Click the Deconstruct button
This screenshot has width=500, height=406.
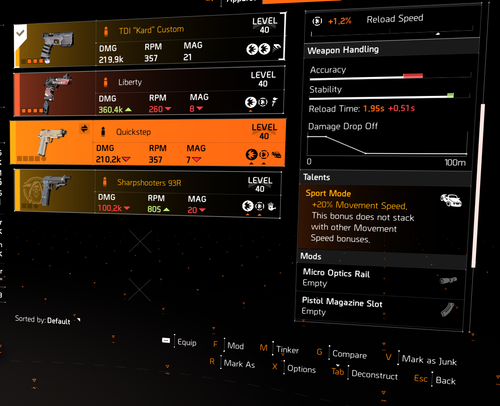(364, 373)
